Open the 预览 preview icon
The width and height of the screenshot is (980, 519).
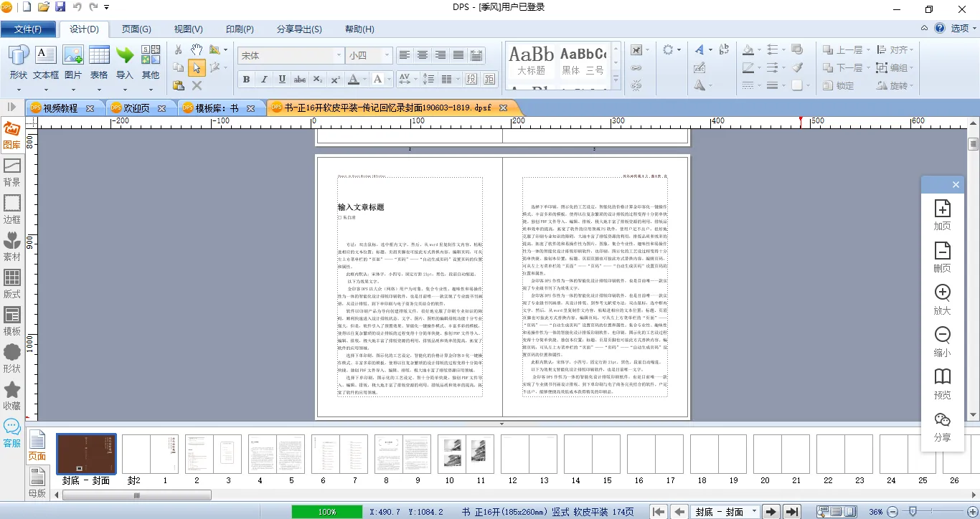(x=942, y=384)
